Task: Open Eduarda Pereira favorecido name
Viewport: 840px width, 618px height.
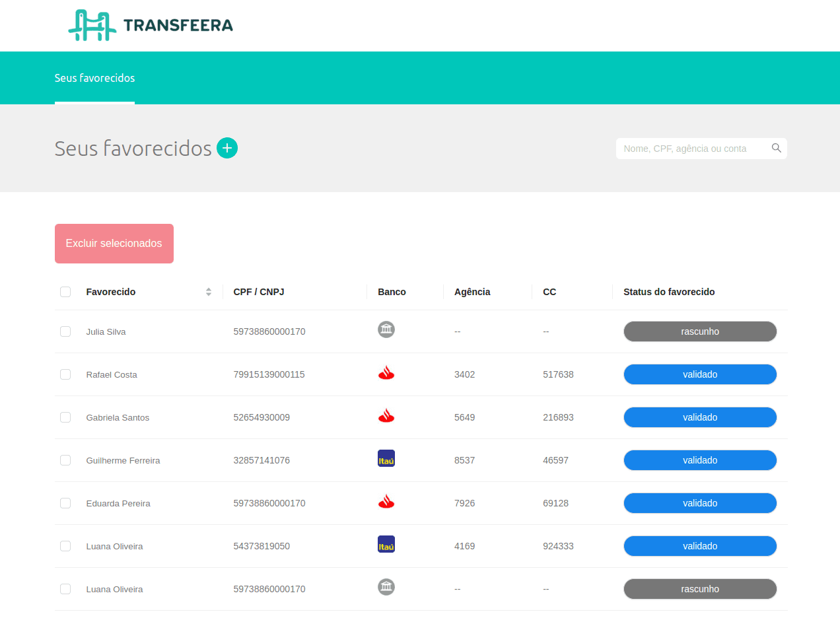Action: (x=118, y=503)
